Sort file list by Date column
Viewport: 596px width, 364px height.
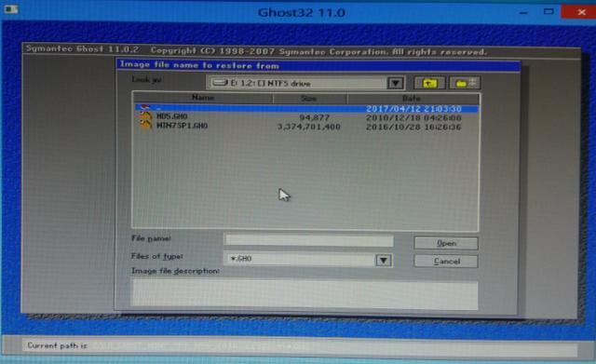[413, 98]
